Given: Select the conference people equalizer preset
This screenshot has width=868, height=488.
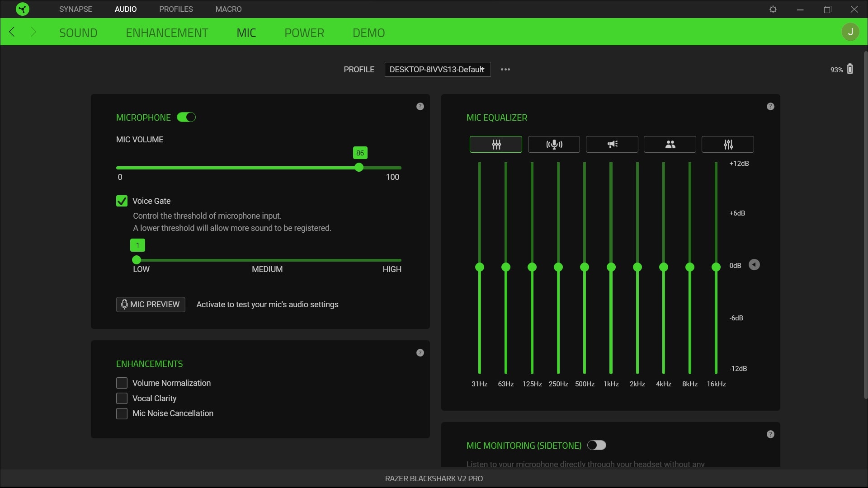Looking at the screenshot, I should coord(670,145).
